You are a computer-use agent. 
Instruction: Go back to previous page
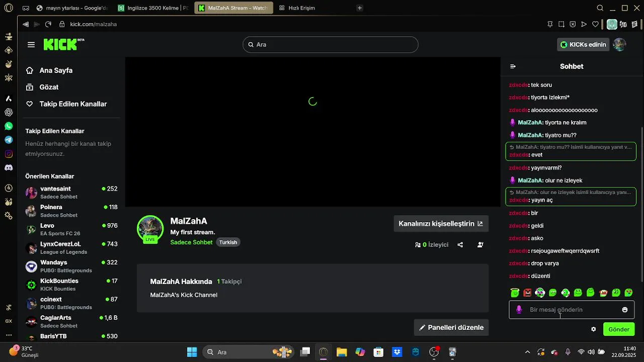pyautogui.click(x=26, y=24)
